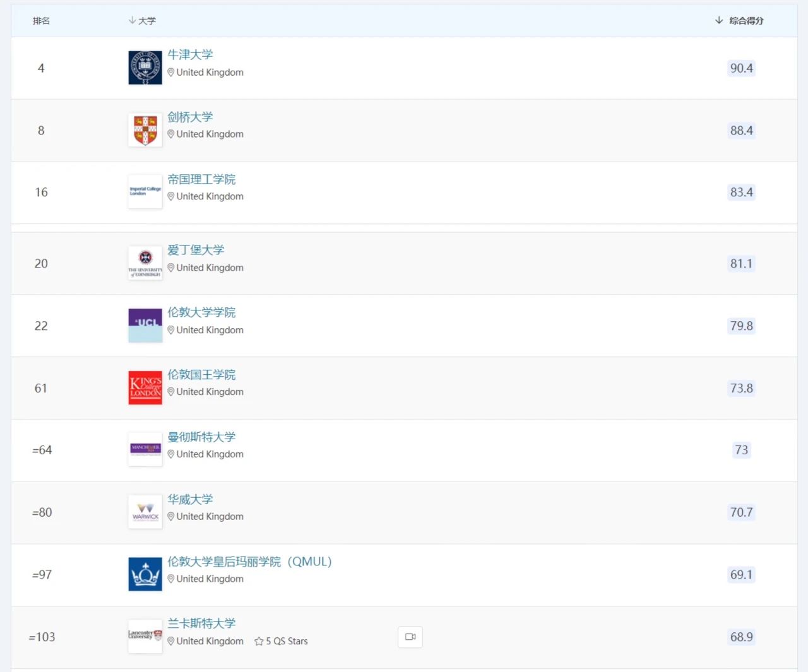Click location pin icon under 爱丁堡大学
Viewport: 808px width, 672px height.
pos(170,268)
